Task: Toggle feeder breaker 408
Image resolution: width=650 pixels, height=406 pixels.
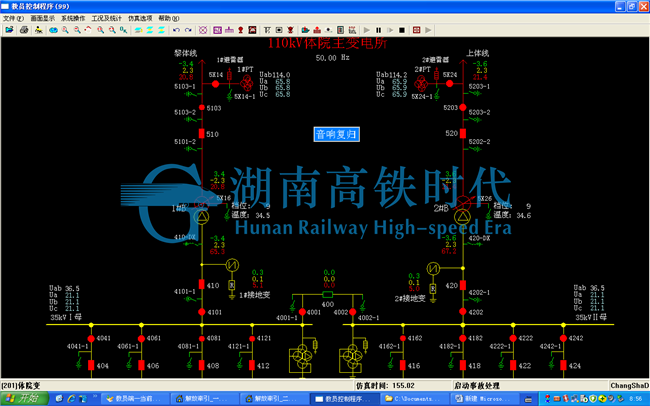Action: (201, 365)
